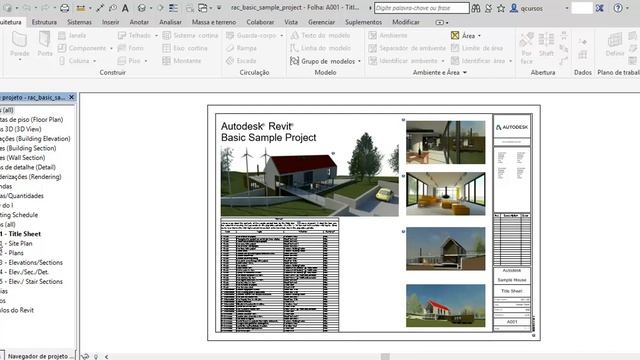Click the Porta door tool icon

click(x=44, y=40)
